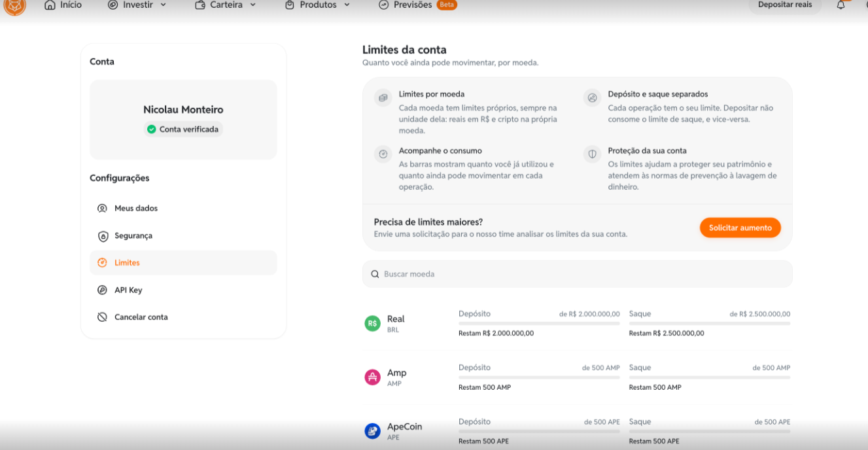Go to Início in top navigation
The image size is (868, 450).
point(71,5)
